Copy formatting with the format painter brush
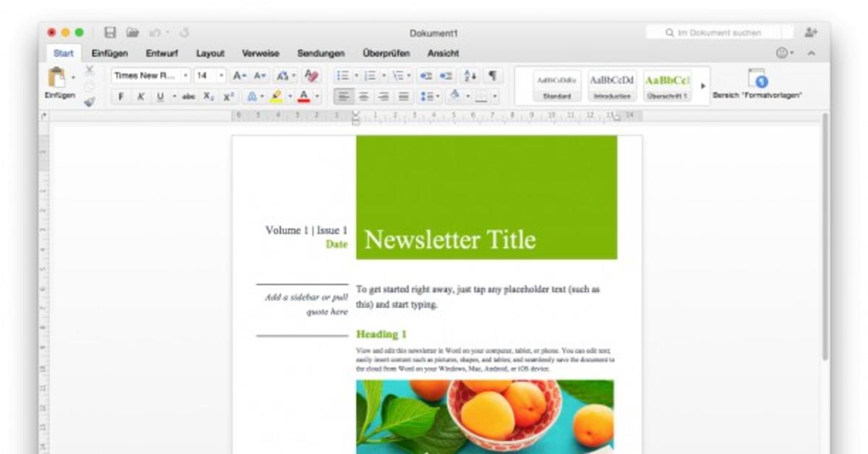The image size is (868, 454). coord(90,102)
